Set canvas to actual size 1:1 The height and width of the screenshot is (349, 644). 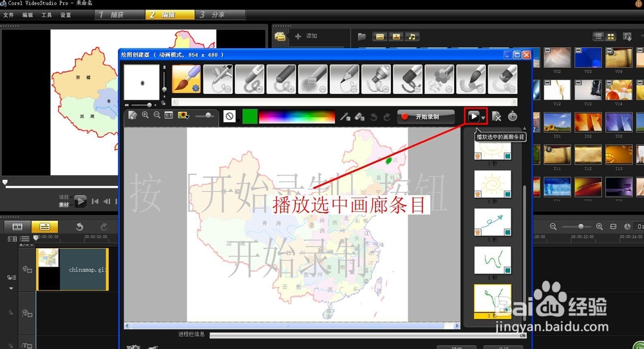click(x=168, y=115)
